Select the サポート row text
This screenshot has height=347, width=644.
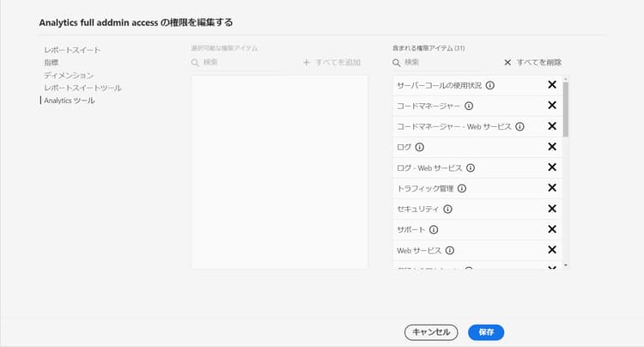410,229
